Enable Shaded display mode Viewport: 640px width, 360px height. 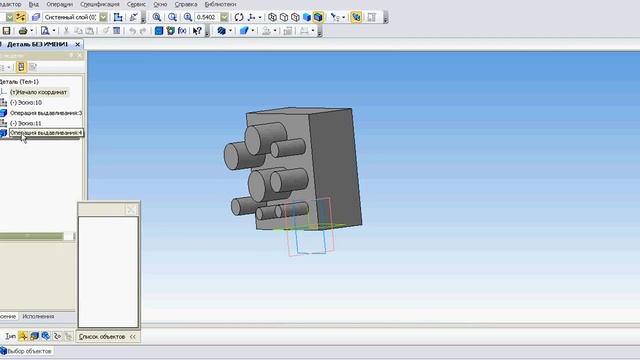coord(307,17)
